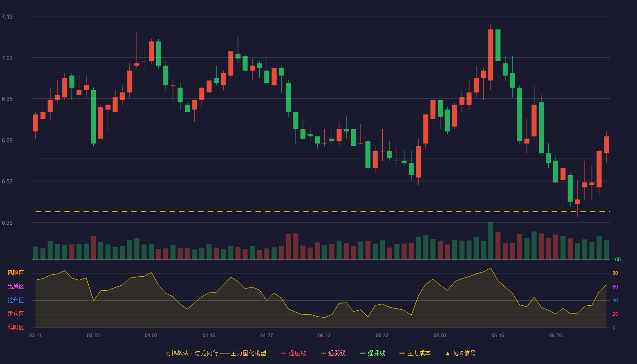Click the tallest volume bar in the volume panel
The height and width of the screenshot is (364, 637).
click(490, 241)
